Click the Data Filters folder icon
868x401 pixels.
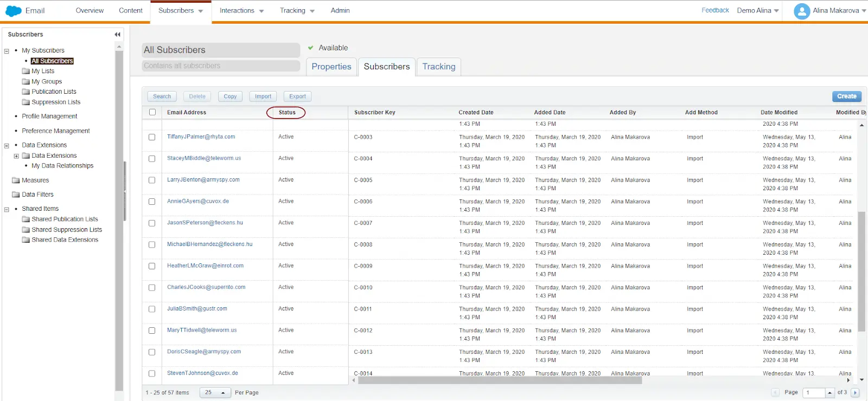16,195
